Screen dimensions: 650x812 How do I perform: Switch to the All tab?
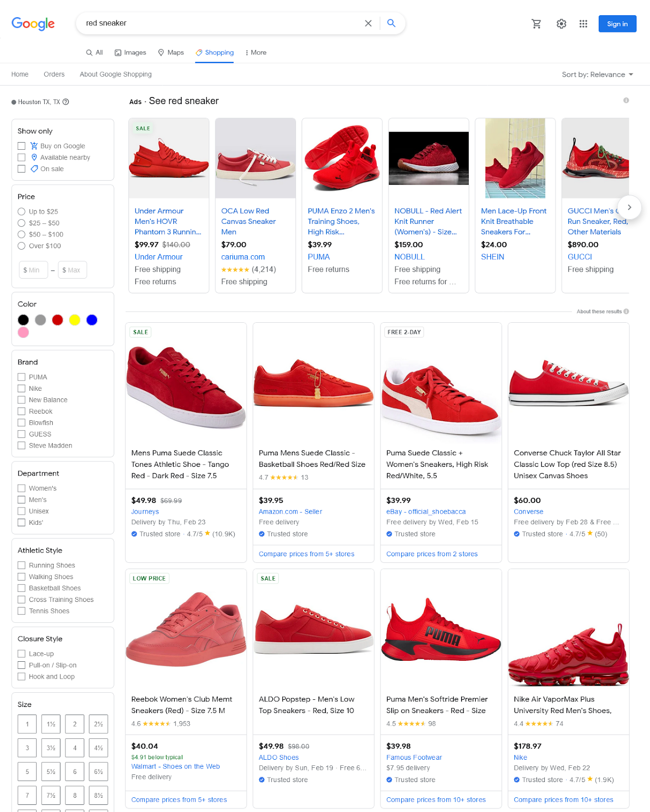coord(94,52)
